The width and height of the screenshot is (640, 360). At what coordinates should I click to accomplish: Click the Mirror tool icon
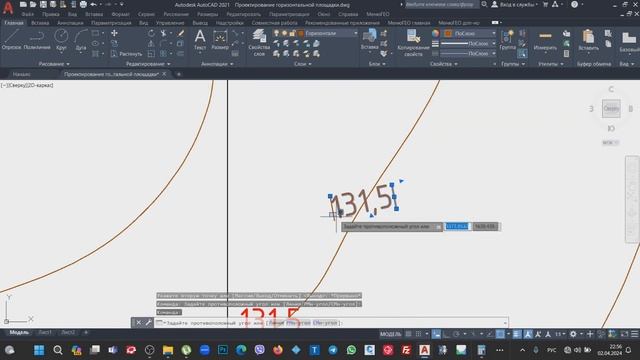(x=151, y=43)
